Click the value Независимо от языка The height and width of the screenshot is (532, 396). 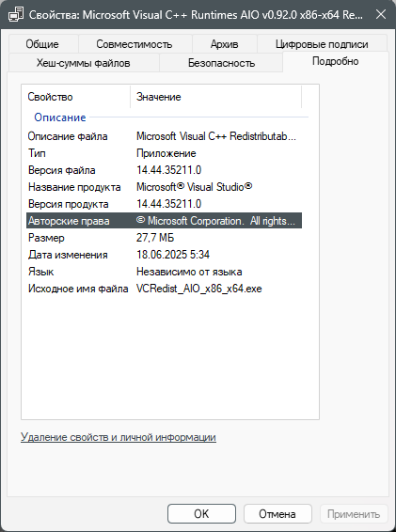[189, 272]
